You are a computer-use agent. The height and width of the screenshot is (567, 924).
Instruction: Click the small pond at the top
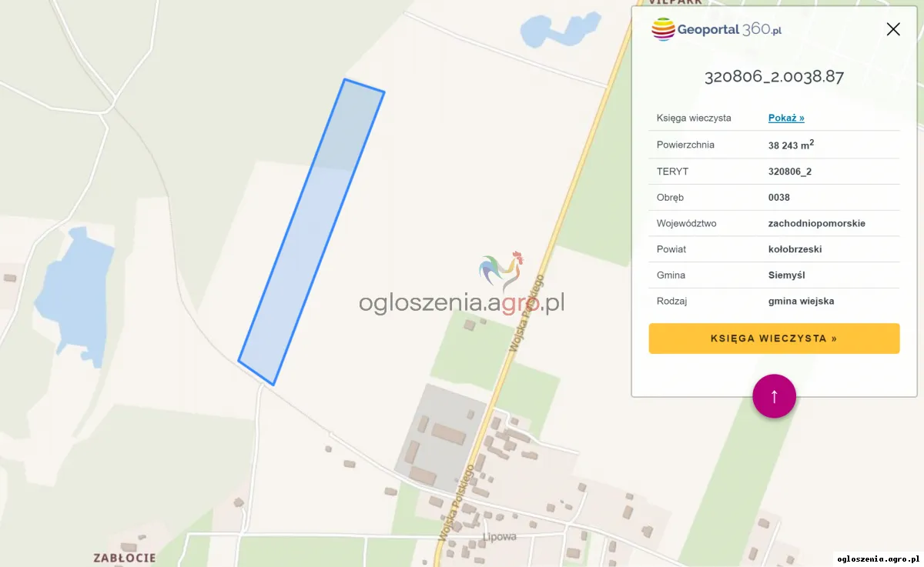559,29
